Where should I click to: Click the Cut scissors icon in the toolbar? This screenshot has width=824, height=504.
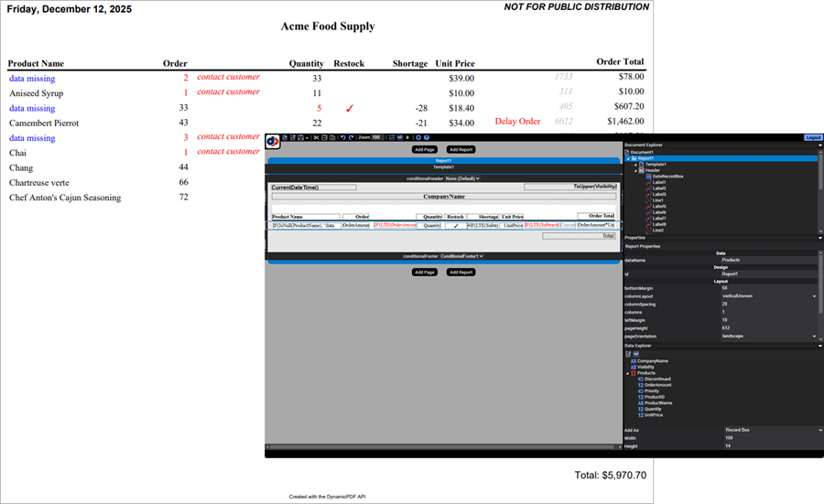tap(315, 137)
